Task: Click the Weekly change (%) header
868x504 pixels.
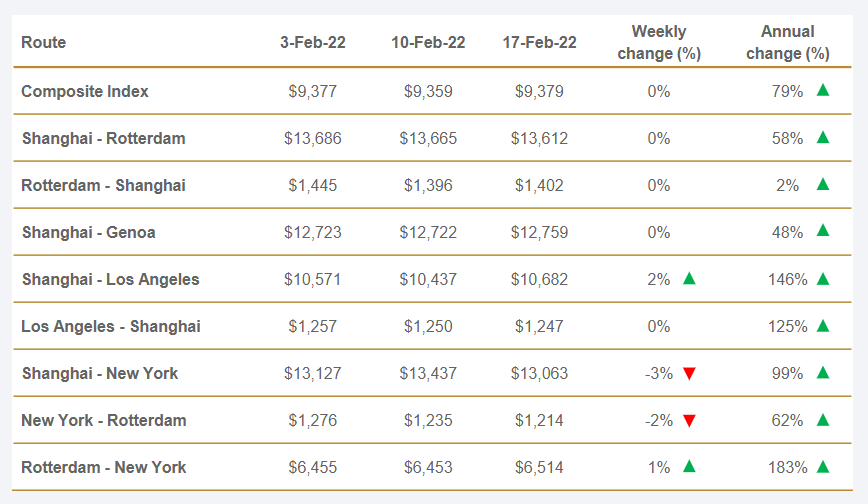Action: click(x=659, y=42)
